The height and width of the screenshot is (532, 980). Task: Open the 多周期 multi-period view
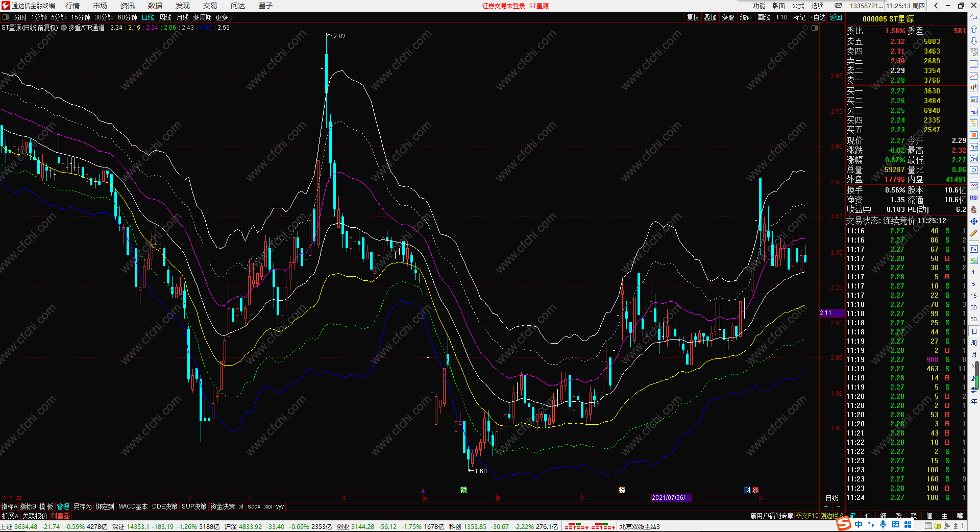click(x=202, y=17)
